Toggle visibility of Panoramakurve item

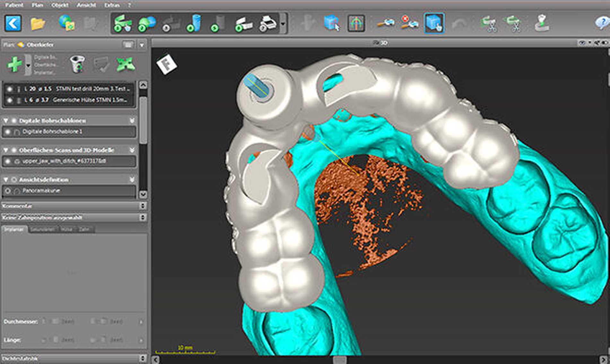pyautogui.click(x=8, y=191)
